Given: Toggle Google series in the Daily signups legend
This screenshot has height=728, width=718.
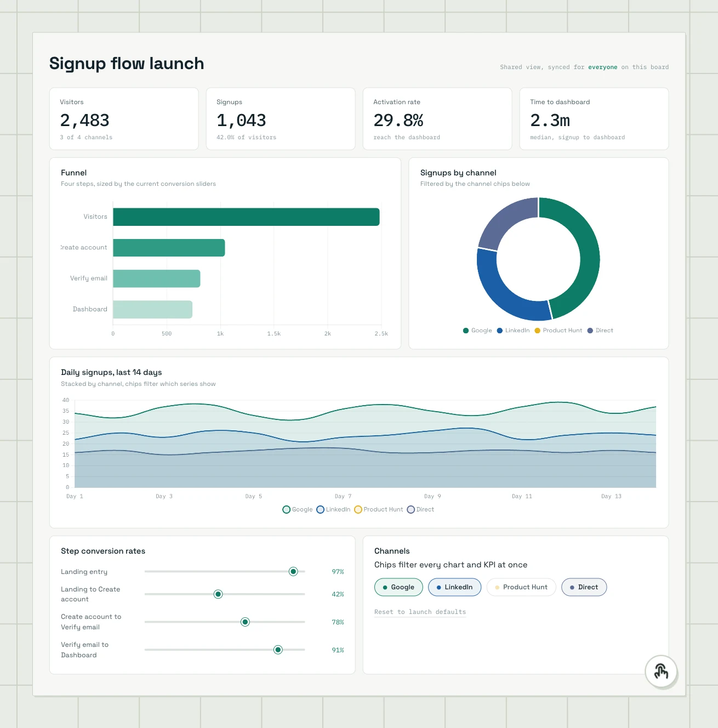Looking at the screenshot, I should (298, 509).
